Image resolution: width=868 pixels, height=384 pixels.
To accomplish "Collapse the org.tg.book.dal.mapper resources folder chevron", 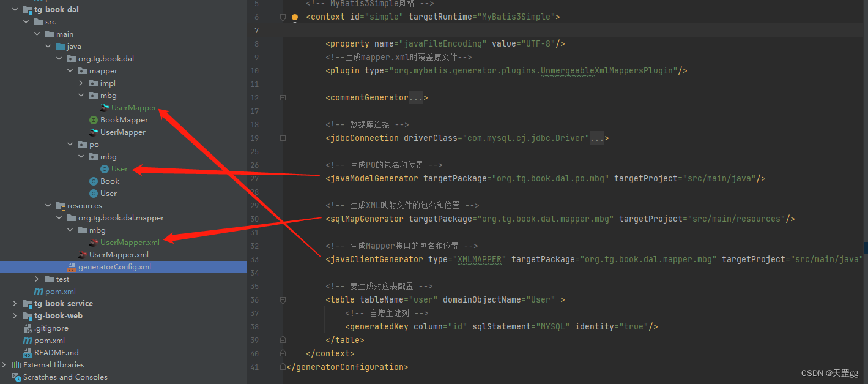I will click(59, 218).
